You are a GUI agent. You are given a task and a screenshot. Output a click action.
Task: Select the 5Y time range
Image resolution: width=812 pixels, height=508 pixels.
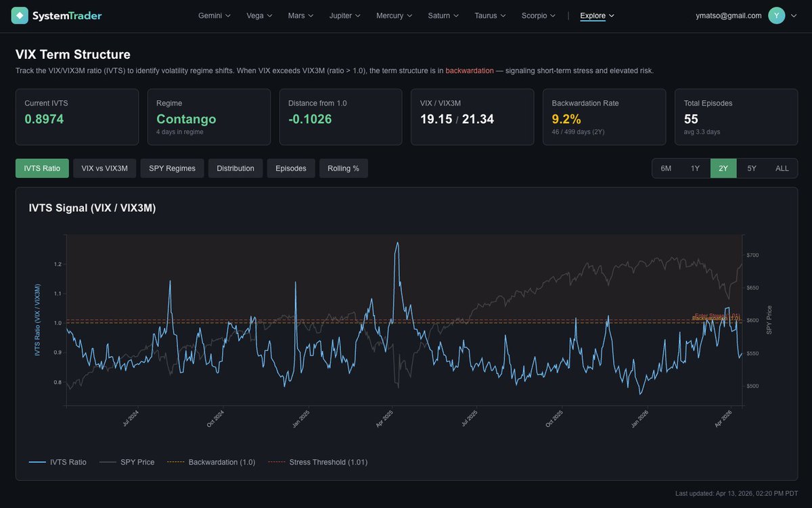752,168
